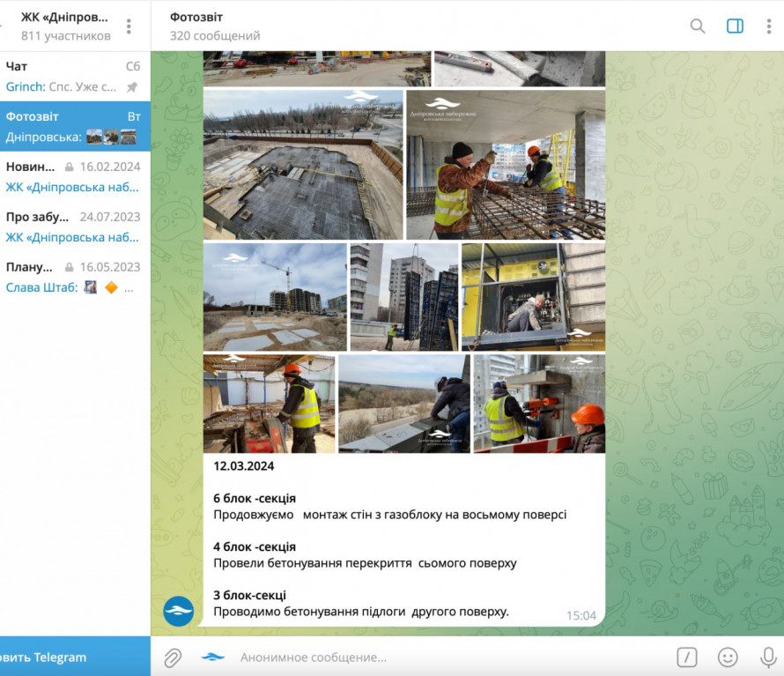This screenshot has width=784, height=676.
Task: Open the Чат topic
Action: (75, 77)
